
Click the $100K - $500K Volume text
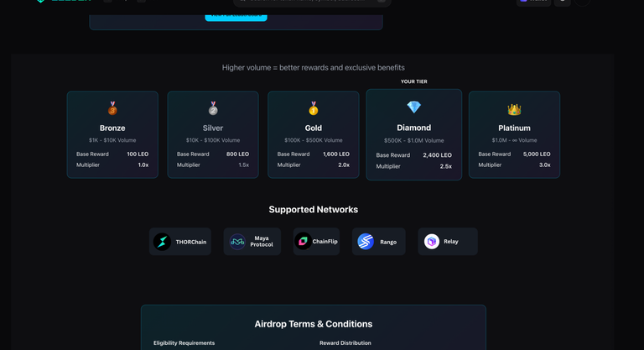(x=314, y=140)
